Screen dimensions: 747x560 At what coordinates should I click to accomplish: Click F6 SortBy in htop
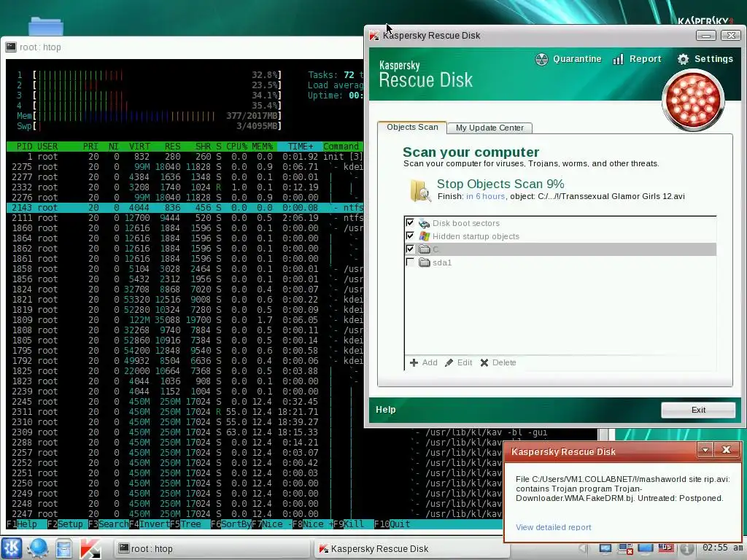[231, 524]
